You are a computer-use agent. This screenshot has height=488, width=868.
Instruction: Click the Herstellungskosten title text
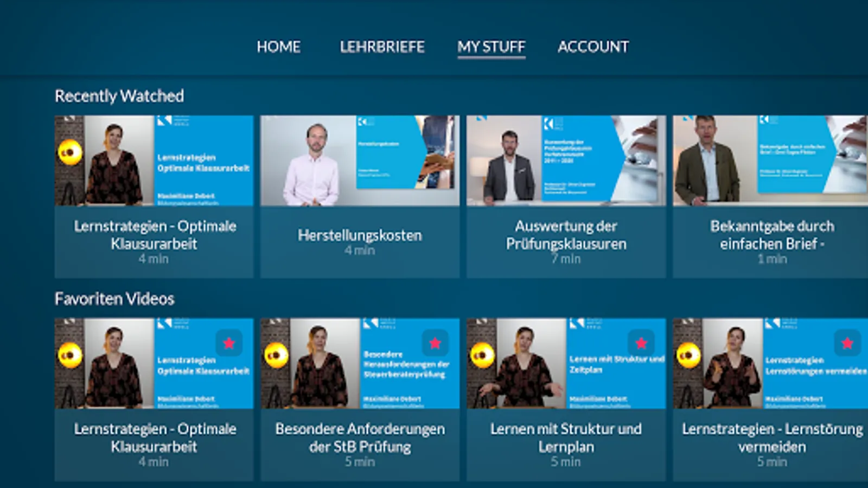pyautogui.click(x=360, y=235)
